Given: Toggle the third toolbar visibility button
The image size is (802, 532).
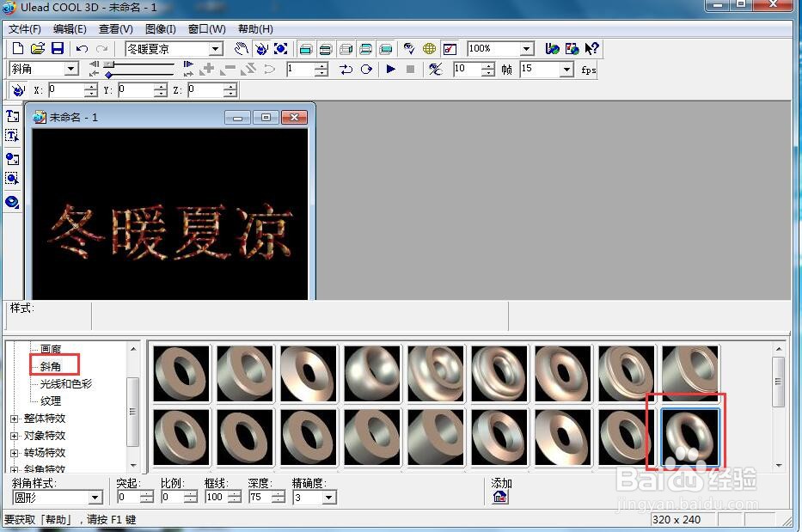Looking at the screenshot, I should (346, 49).
